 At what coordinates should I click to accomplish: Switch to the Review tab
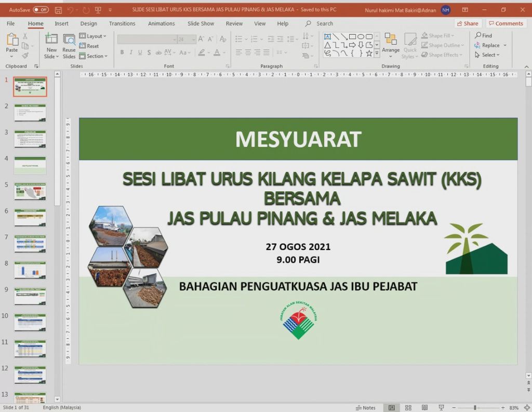(234, 23)
